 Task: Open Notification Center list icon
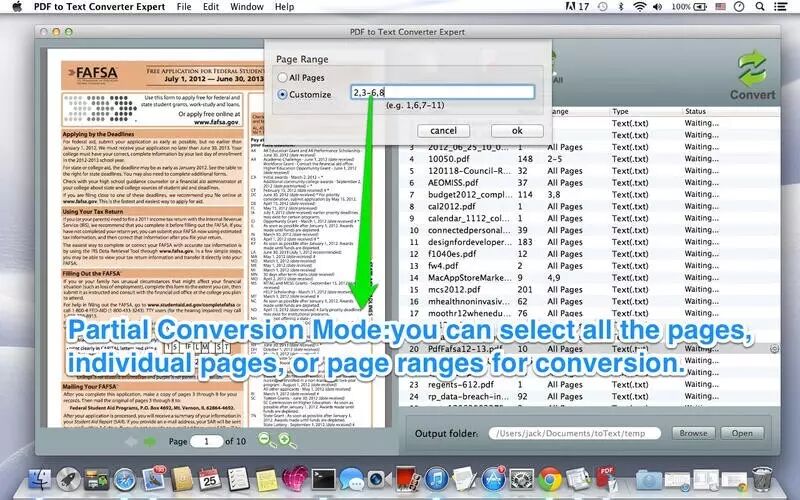click(780, 7)
